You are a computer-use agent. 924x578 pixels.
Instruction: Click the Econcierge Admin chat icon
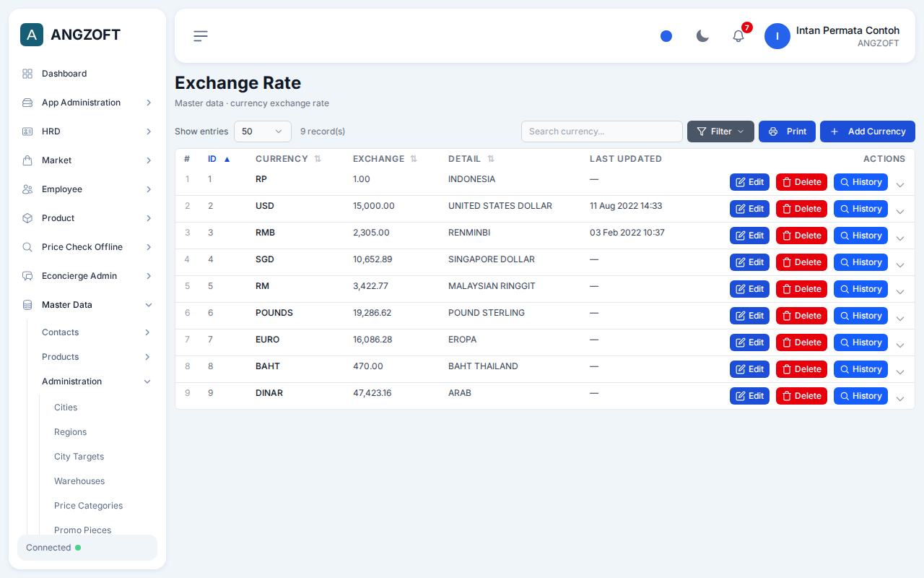point(27,276)
